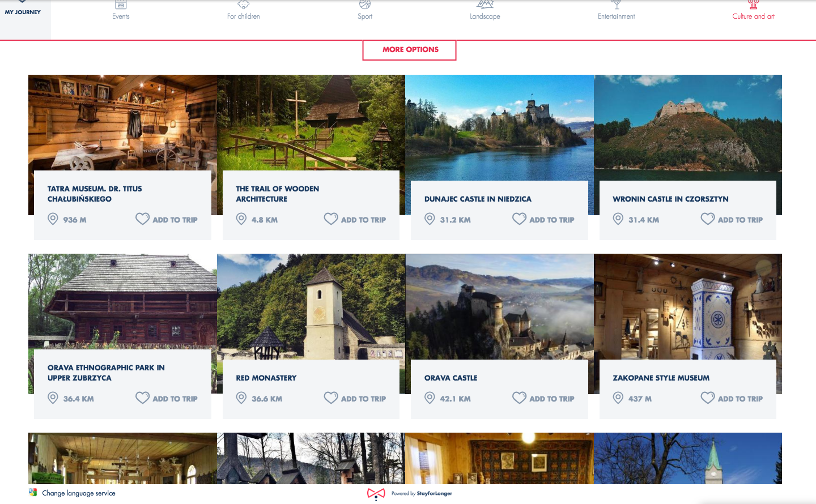Click the Wronin Castle in Czorsztyn photo
Image resolution: width=816 pixels, height=504 pixels.
tap(687, 126)
